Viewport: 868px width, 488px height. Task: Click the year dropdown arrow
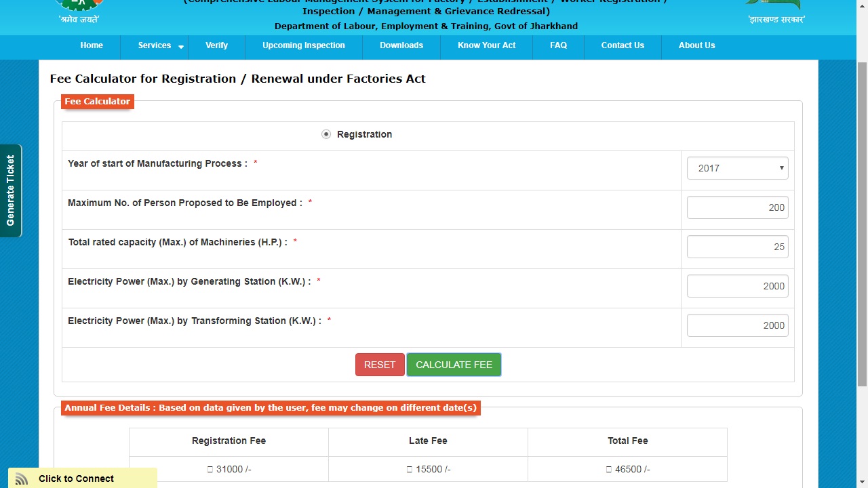pos(781,167)
